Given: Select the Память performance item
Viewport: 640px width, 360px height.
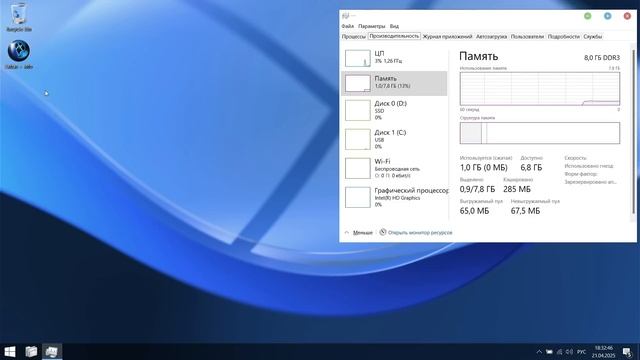Looking at the screenshot, I should [394, 83].
